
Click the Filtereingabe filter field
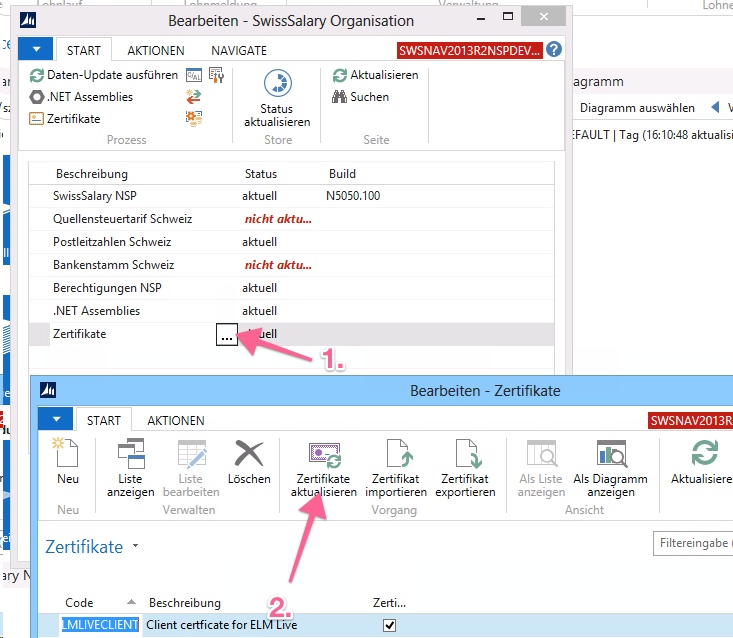click(693, 545)
